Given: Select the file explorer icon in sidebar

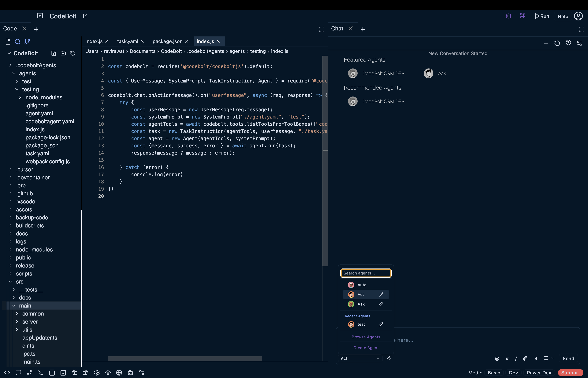Looking at the screenshot, I should [x=8, y=42].
